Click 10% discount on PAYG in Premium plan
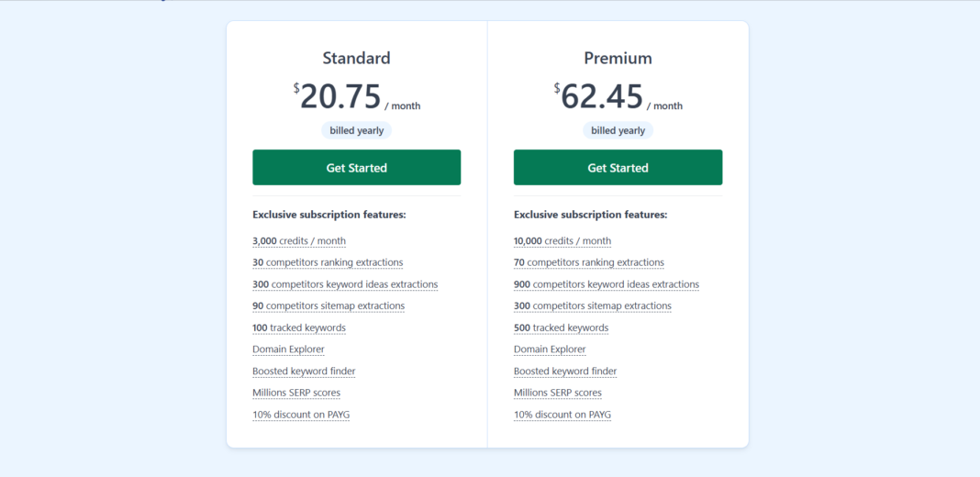The height and width of the screenshot is (477, 980). pos(562,415)
